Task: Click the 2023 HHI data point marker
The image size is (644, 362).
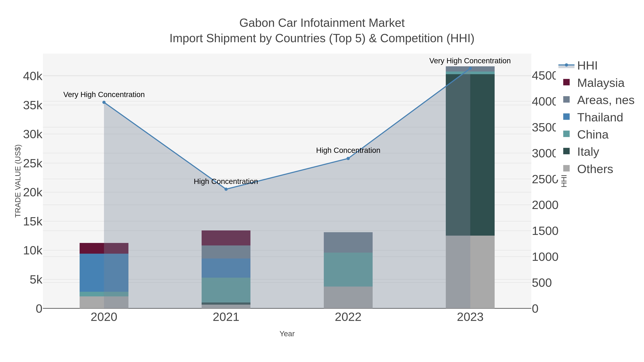Action: pos(470,68)
